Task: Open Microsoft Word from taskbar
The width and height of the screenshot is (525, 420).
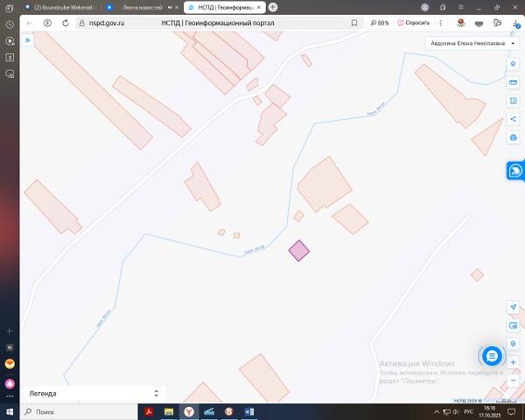Action: click(x=249, y=411)
